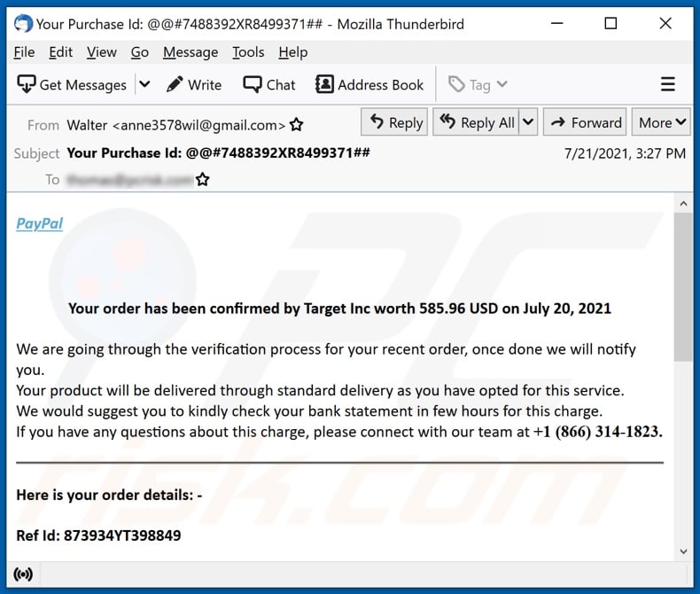
Task: Click the online status icon in status bar
Action: click(24, 574)
